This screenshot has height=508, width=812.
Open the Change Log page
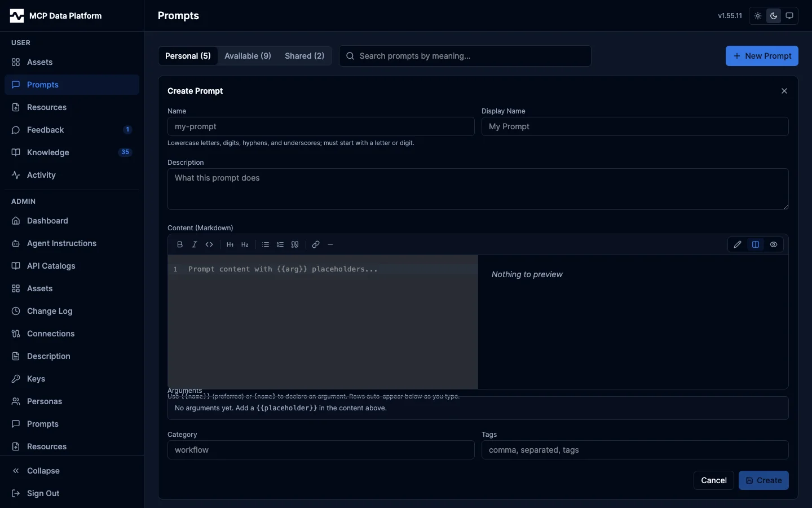tap(72, 311)
